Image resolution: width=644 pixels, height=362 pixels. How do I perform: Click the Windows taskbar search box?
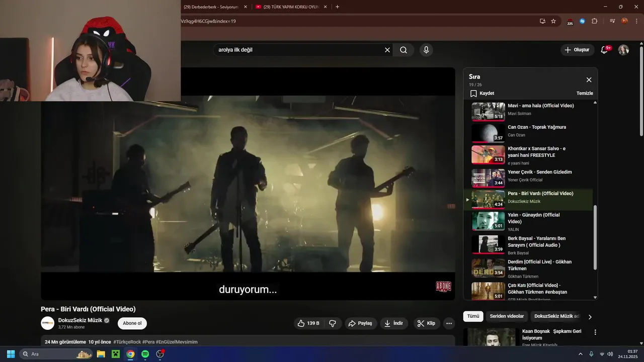56,354
